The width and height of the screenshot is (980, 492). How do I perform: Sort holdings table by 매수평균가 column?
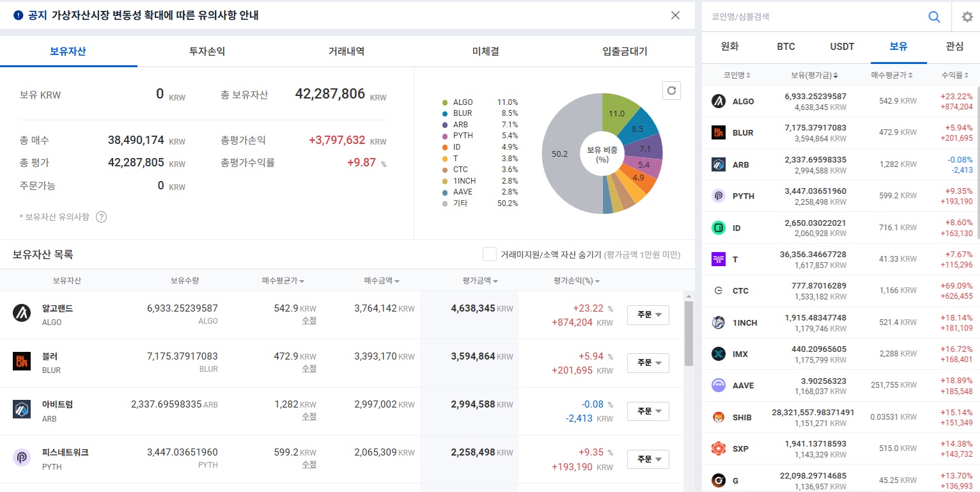click(283, 281)
